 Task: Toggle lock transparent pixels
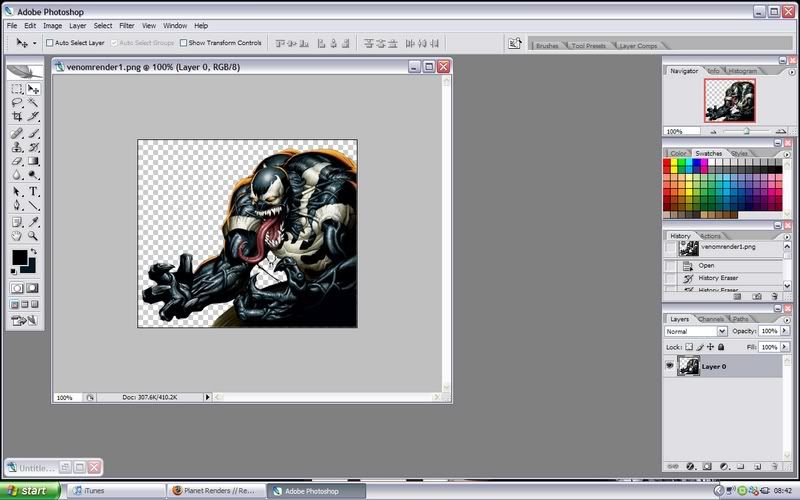pyautogui.click(x=689, y=347)
